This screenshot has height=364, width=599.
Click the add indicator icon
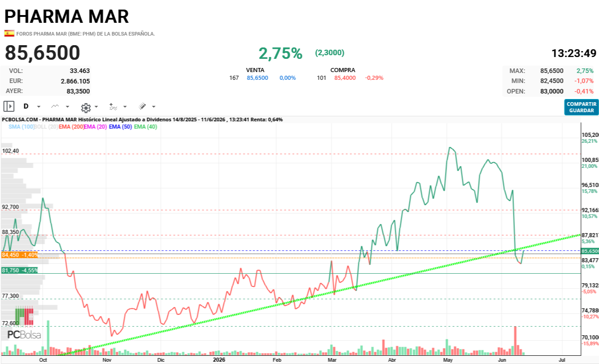coord(113,107)
